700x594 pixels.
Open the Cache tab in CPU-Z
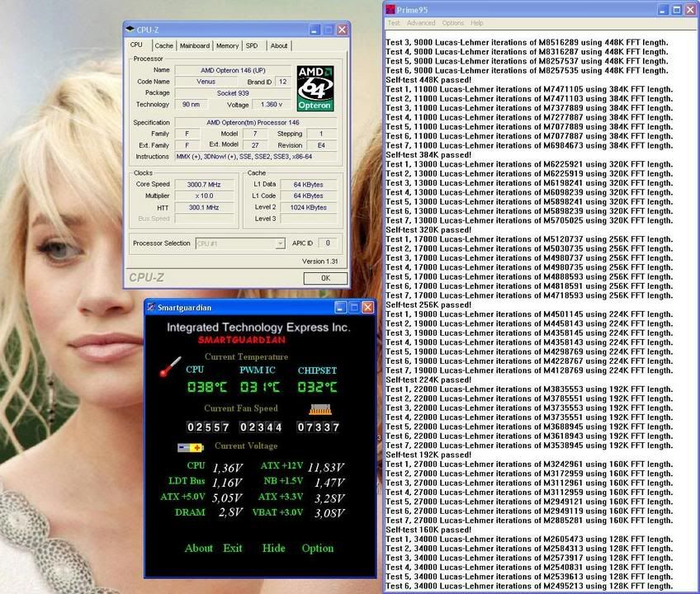pos(163,45)
